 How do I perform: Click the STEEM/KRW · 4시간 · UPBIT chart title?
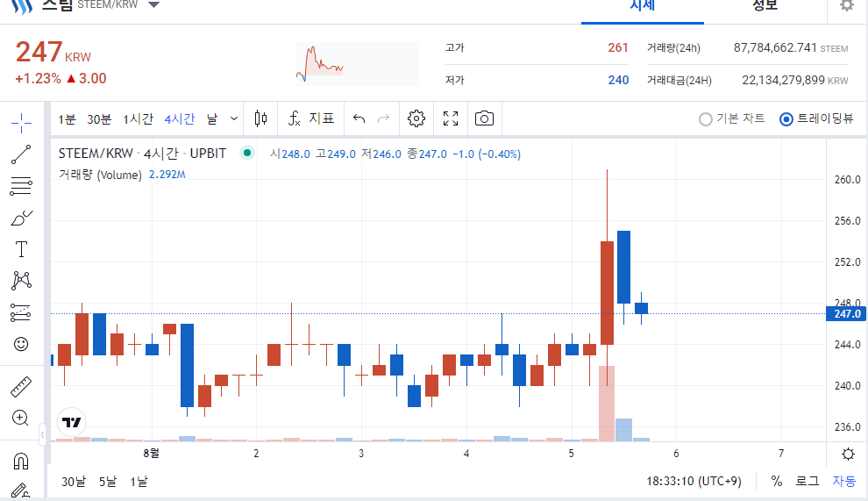(x=142, y=154)
